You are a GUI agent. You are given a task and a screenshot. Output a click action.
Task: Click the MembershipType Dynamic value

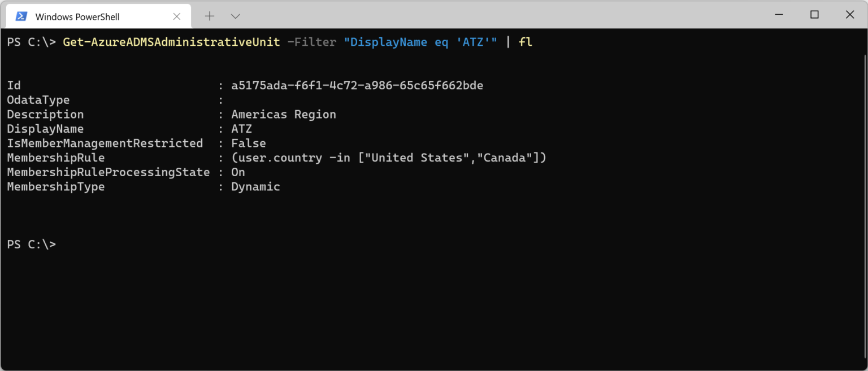pos(255,187)
